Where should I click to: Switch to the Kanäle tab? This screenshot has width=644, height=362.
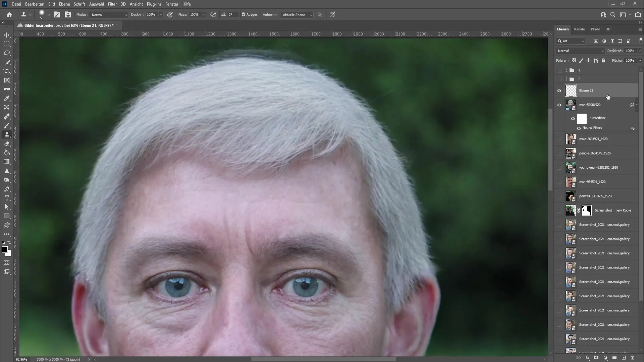(x=579, y=29)
